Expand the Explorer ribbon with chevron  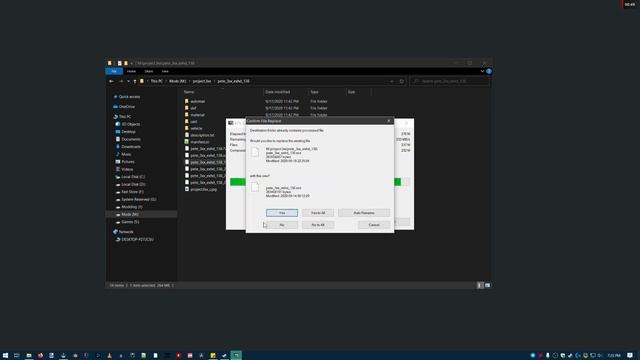pyautogui.click(x=482, y=71)
